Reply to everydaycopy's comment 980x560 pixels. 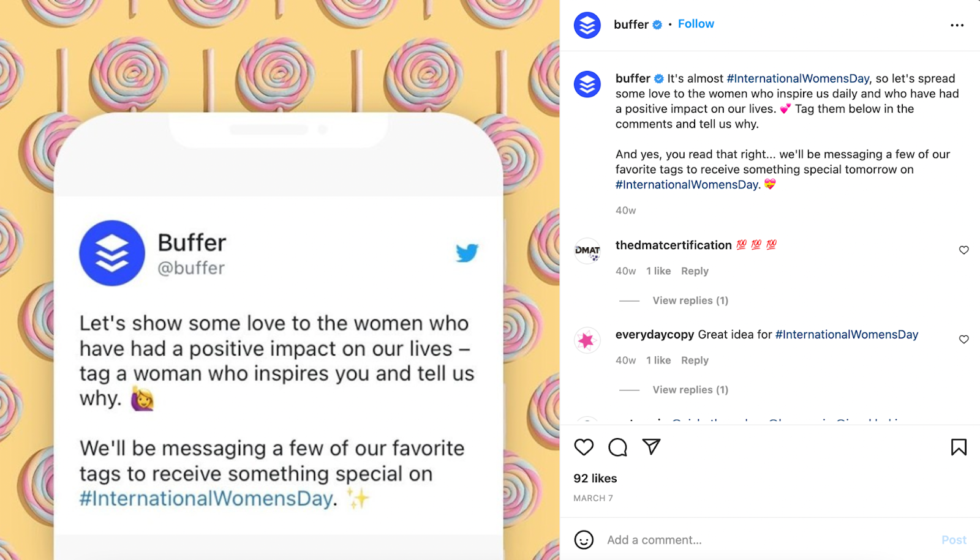click(695, 360)
